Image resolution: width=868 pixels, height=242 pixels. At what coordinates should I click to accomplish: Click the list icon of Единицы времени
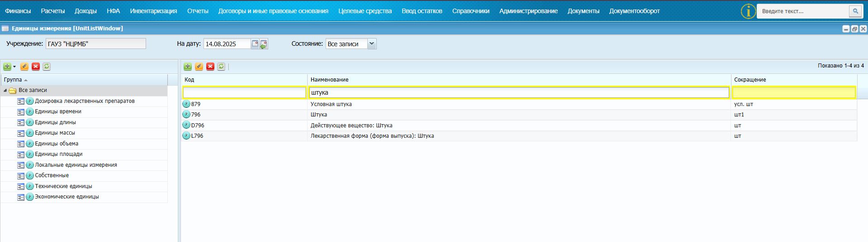(x=21, y=112)
